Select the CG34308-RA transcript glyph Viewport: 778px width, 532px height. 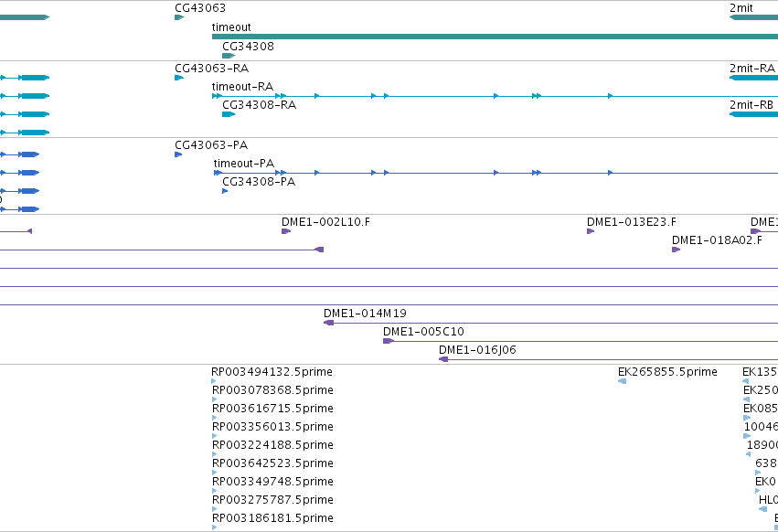229,114
